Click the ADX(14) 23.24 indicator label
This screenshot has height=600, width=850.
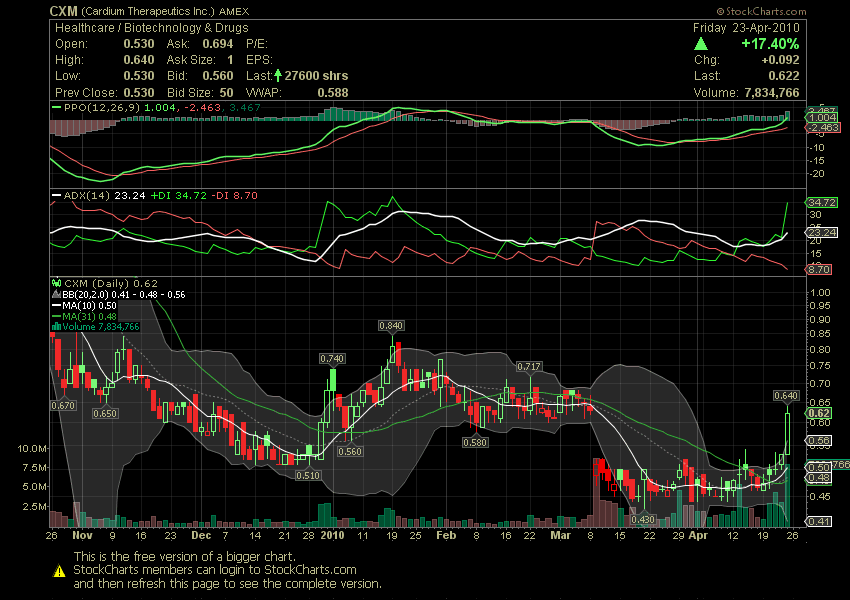tap(105, 196)
